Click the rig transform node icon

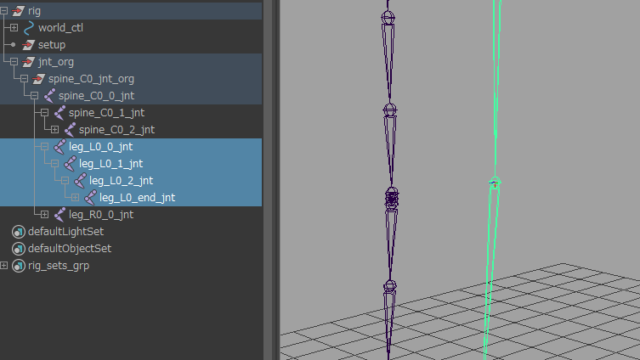point(18,11)
